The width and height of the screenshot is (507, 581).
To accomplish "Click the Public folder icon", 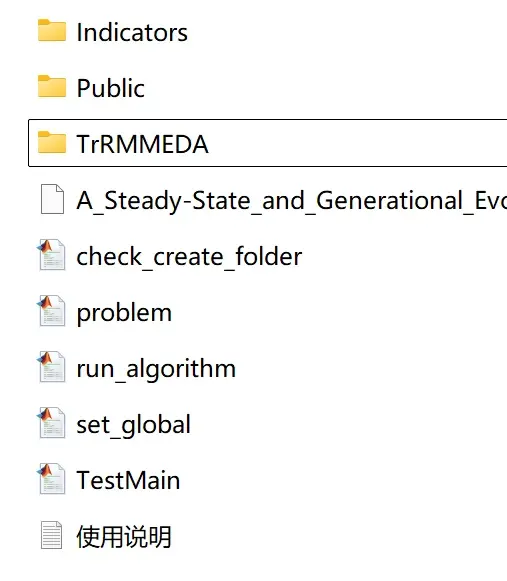I will click(x=52, y=86).
